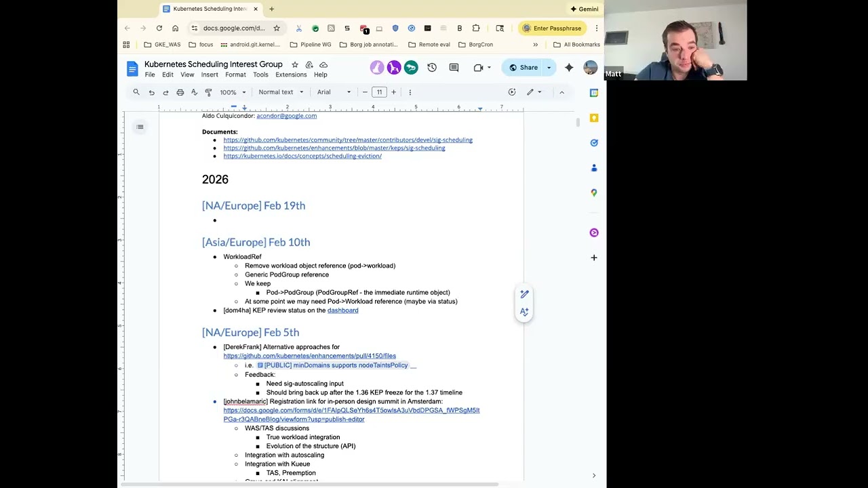This screenshot has height=488, width=868.
Task: Open Google Maps in the side panel
Action: [594, 192]
